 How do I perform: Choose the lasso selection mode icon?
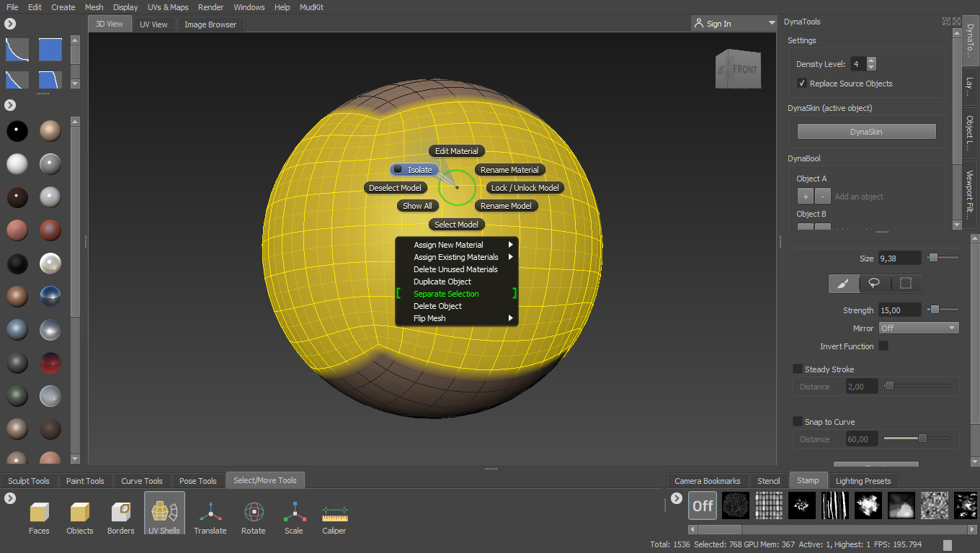click(874, 283)
